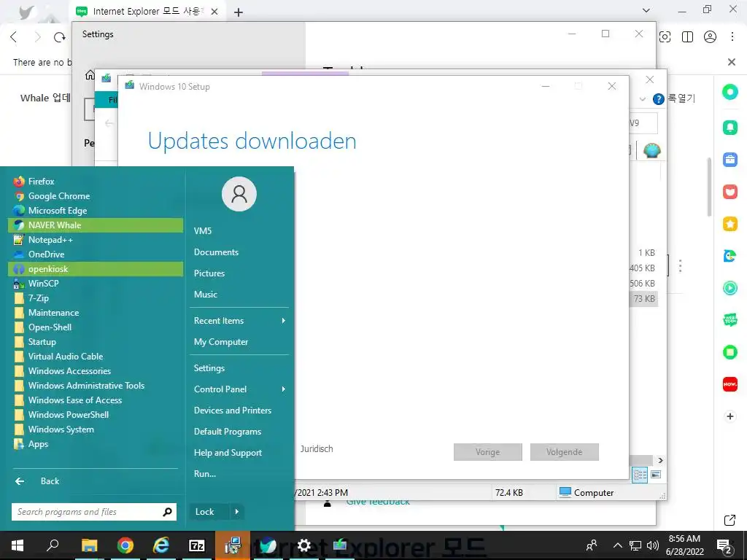Expand Windows Ease of Access folder
Viewport: 747px width, 560px height.
(96, 400)
